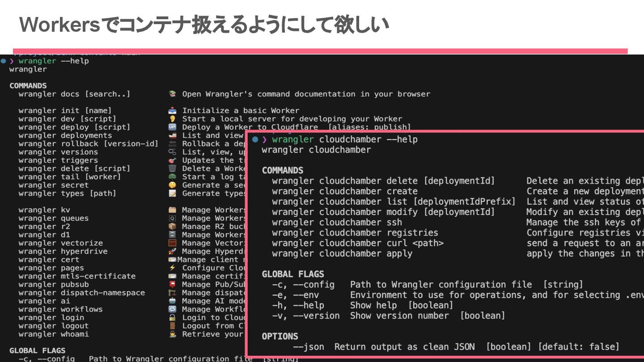The width and height of the screenshot is (644, 362).
Task: Click the '-c, --config' flag in cloudchamber help
Action: [303, 285]
